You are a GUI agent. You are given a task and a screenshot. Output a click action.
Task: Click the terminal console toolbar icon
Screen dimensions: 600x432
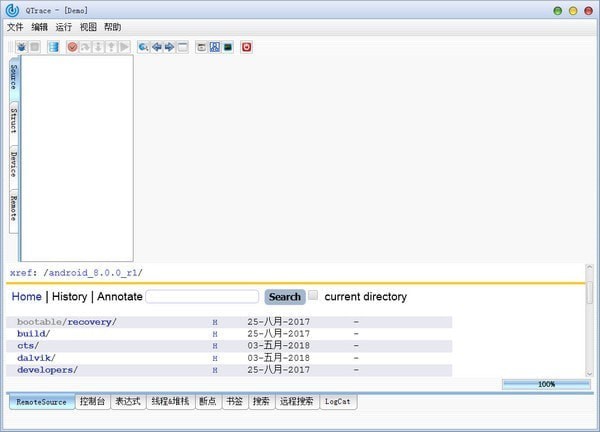coord(228,47)
